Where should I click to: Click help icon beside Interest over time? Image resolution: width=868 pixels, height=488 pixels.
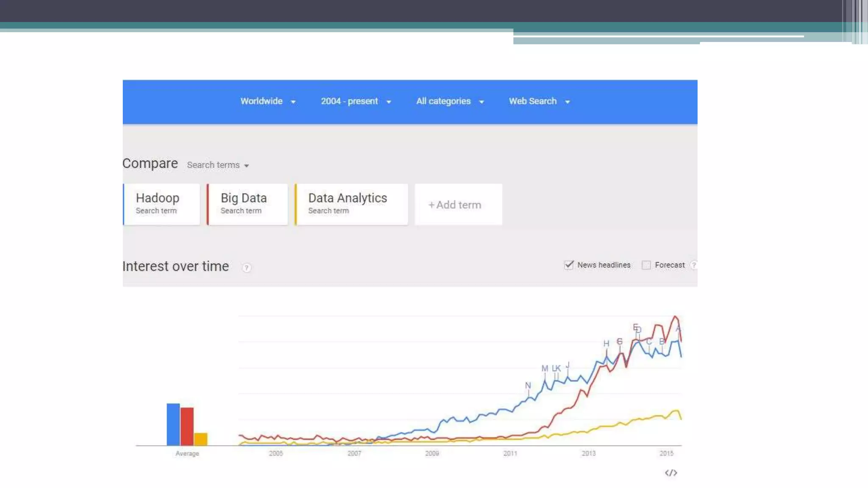tap(246, 268)
